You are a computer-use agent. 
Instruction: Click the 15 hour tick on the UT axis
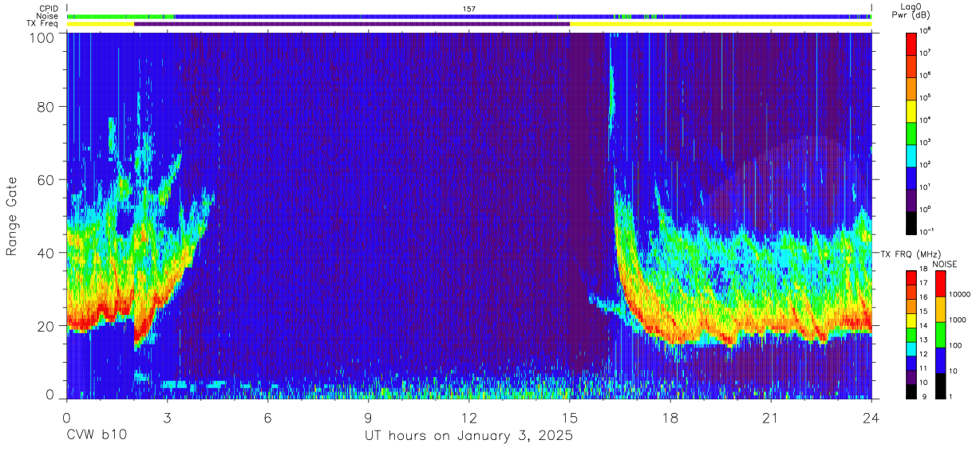(x=570, y=418)
